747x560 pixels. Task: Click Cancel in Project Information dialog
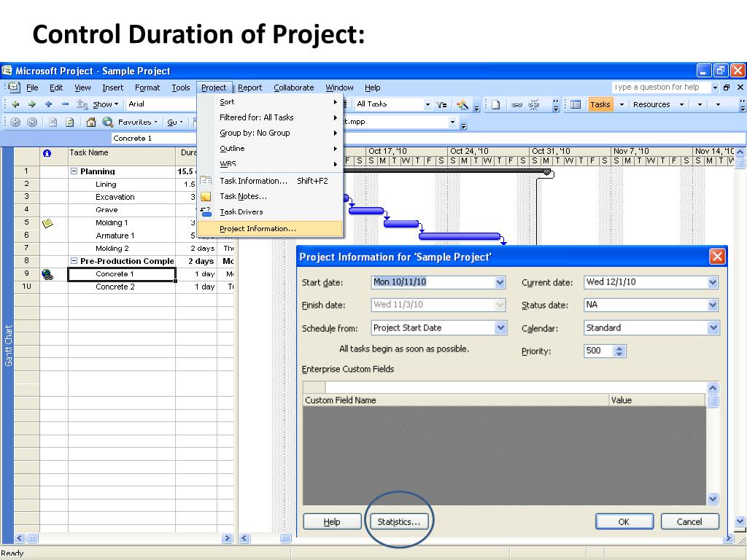pyautogui.click(x=689, y=522)
